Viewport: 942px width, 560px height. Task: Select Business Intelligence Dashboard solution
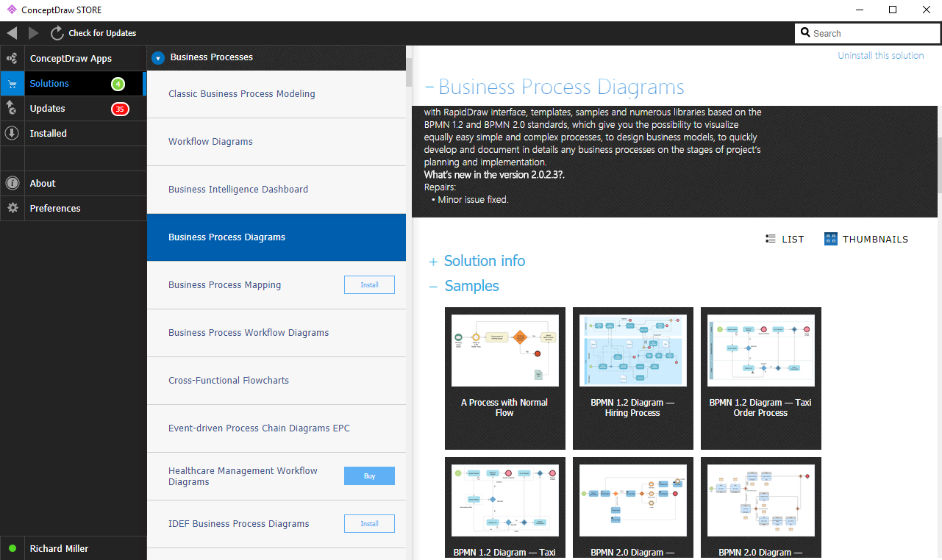point(276,190)
